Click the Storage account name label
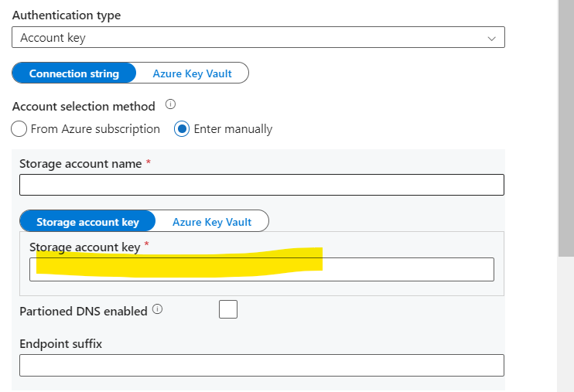 [x=80, y=164]
